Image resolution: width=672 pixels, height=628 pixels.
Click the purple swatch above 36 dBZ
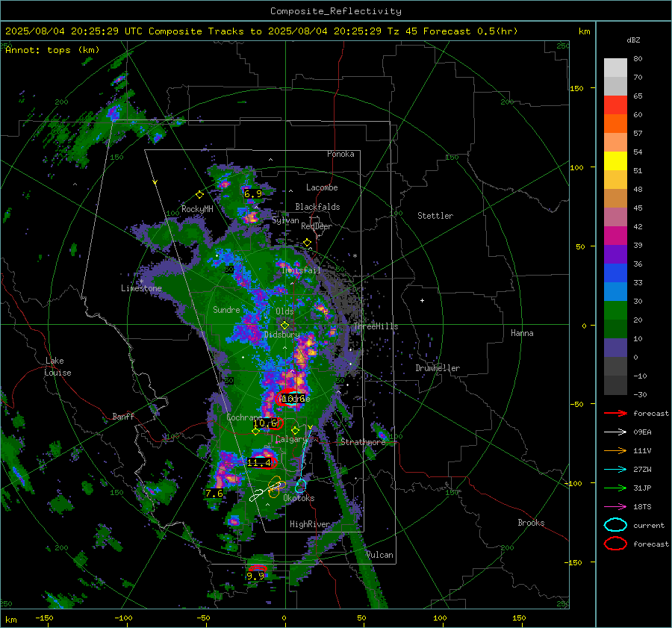615,254
